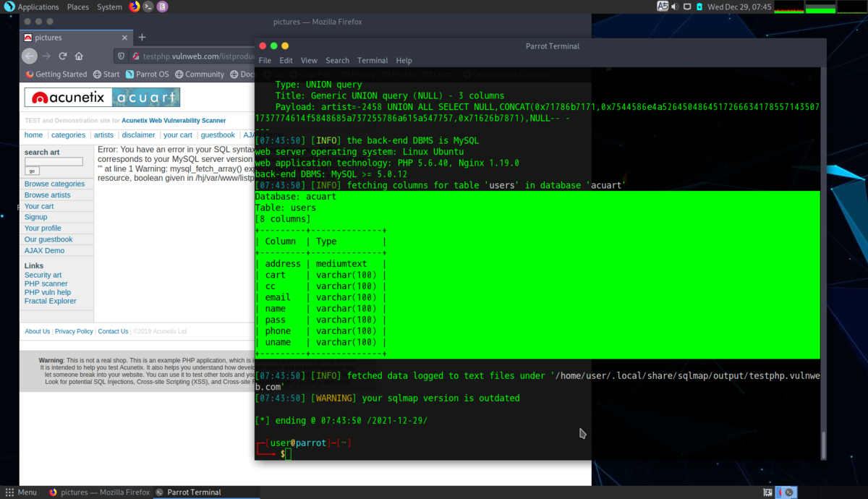Viewport: 868px width, 499px height.
Task: Open the Community bookmark
Action: click(x=200, y=74)
